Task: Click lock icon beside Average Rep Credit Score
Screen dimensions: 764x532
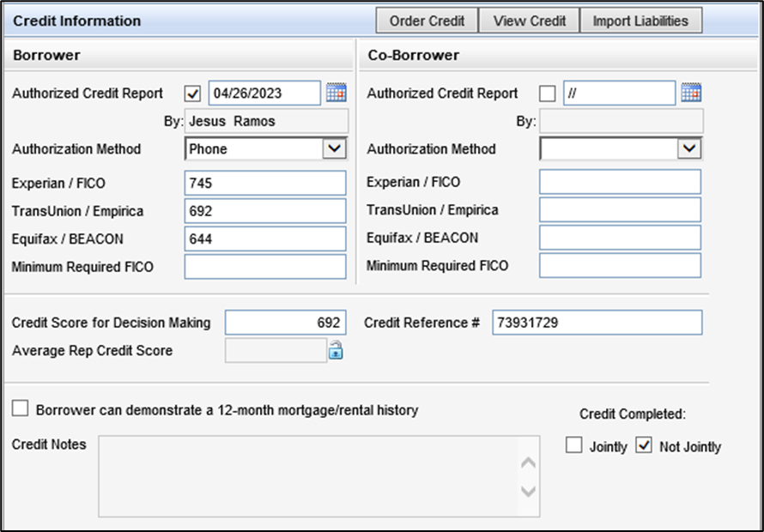Action: 337,350
